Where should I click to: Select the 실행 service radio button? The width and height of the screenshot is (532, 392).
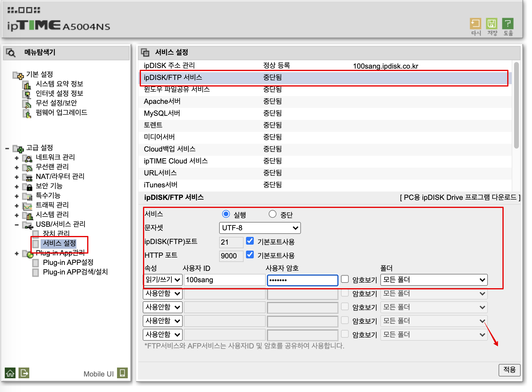tap(226, 214)
